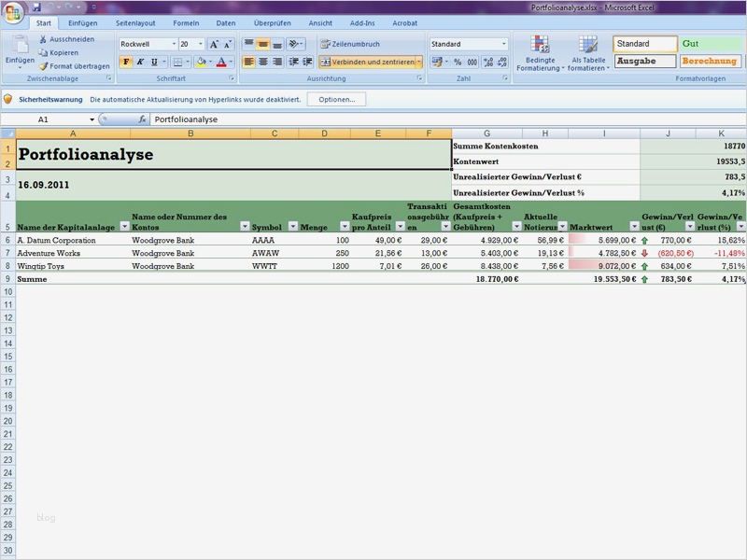Image resolution: width=747 pixels, height=560 pixels.
Task: Remove one decimal place
Action: point(502,62)
